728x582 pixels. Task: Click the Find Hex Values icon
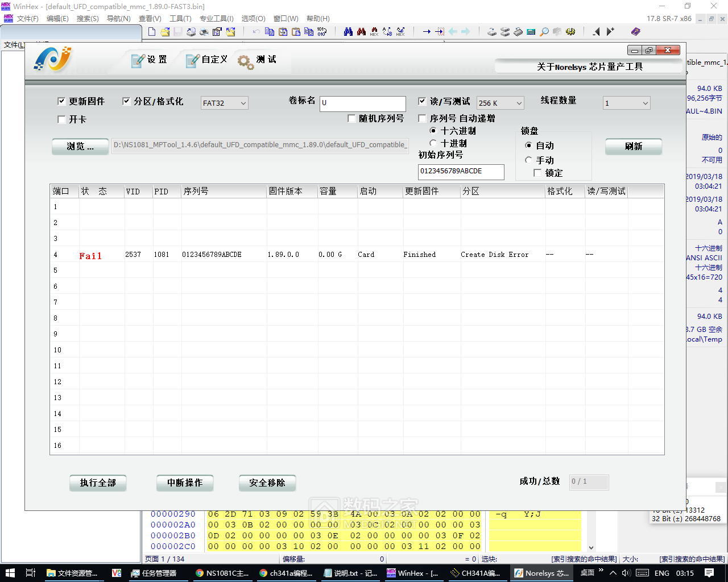374,32
